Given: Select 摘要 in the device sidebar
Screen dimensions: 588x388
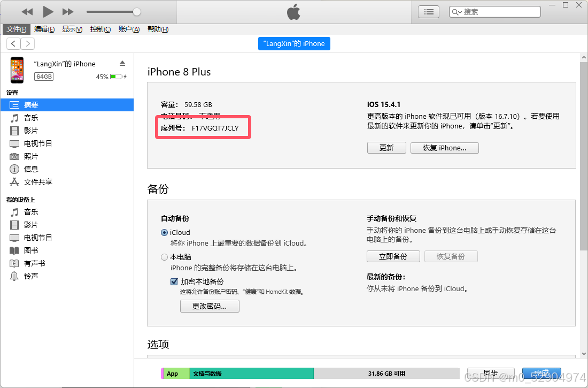Looking at the screenshot, I should coord(32,105).
